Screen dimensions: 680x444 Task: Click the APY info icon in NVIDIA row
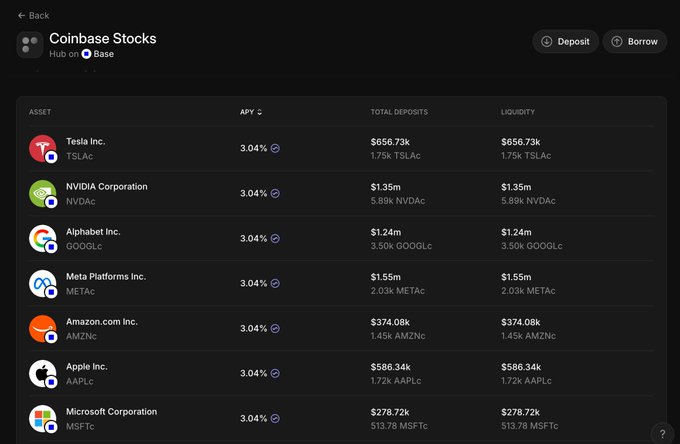point(275,193)
